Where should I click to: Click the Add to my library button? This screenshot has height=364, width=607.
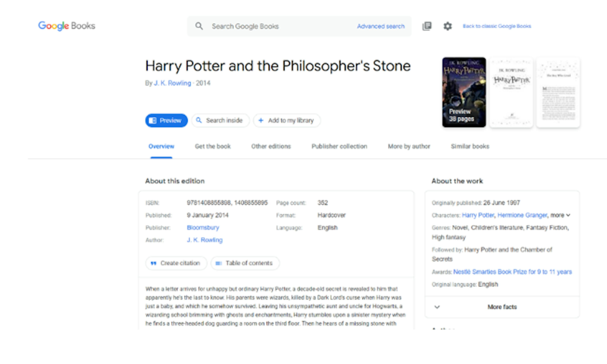coord(287,120)
